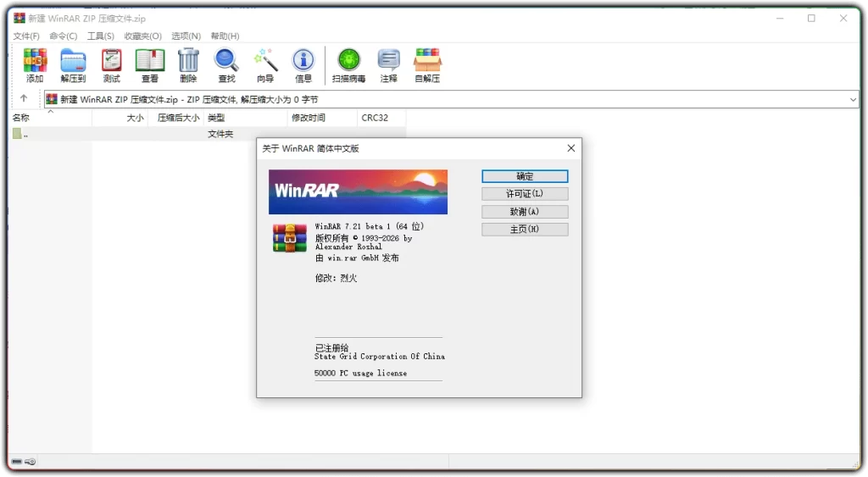Screen dimensions: 868x477
Task: Open the Tools (工具) menu
Action: coord(100,36)
